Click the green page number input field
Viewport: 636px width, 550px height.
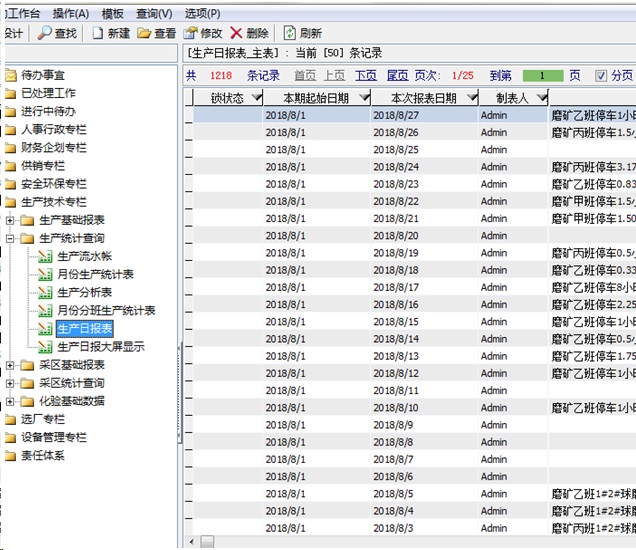(543, 76)
